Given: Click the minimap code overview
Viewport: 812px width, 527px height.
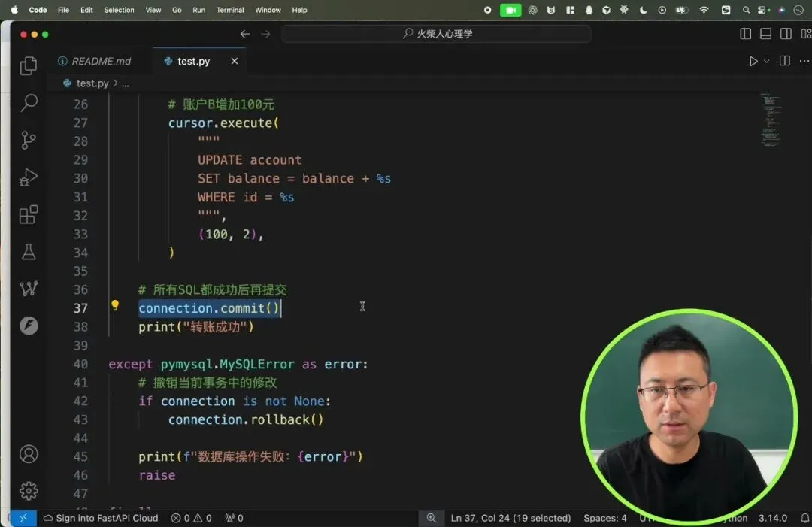Looking at the screenshot, I should point(771,119).
